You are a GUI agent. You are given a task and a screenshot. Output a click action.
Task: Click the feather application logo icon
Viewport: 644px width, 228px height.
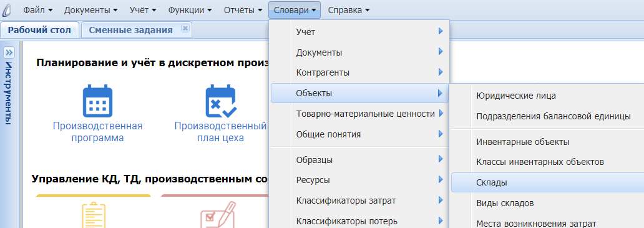pyautogui.click(x=7, y=10)
